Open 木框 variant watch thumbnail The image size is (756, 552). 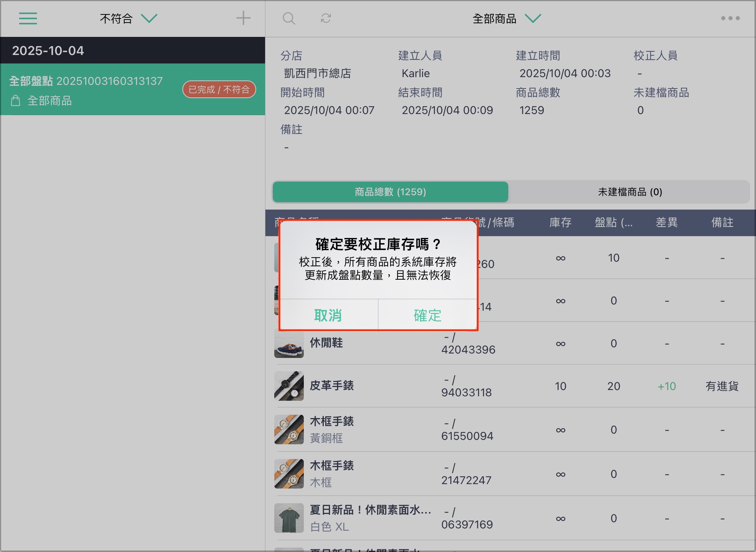(289, 474)
